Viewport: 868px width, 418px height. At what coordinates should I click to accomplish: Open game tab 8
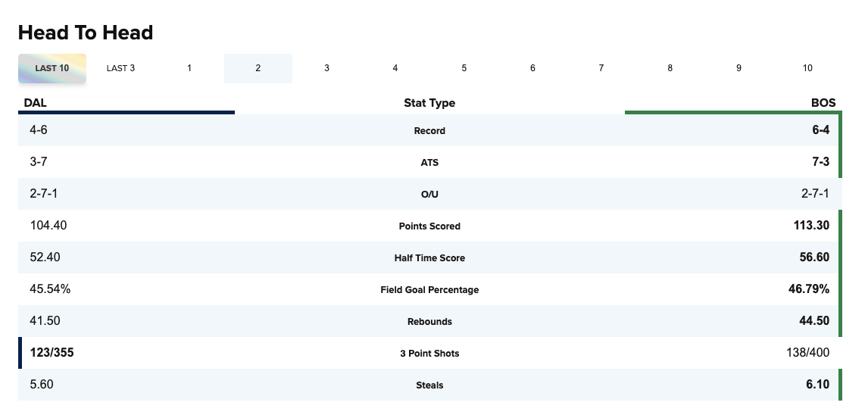click(670, 68)
